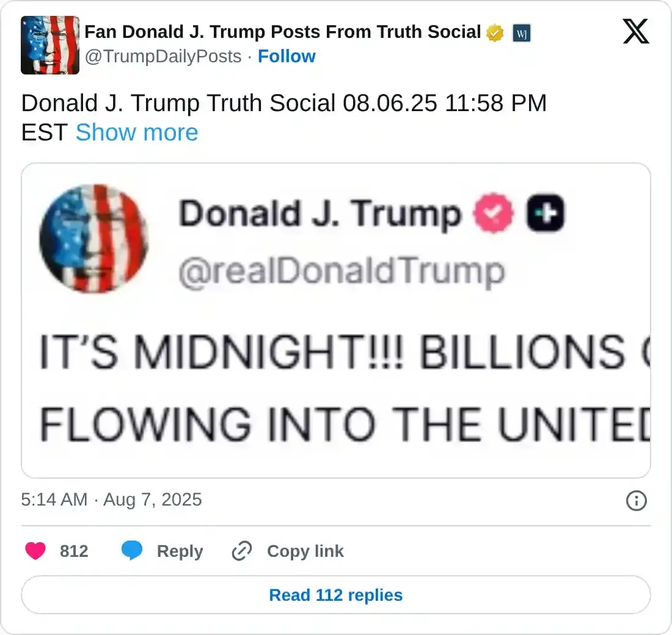The image size is (672, 635).
Task: Click the "Fan Donald J. Trump Posts" display name
Action: (282, 32)
